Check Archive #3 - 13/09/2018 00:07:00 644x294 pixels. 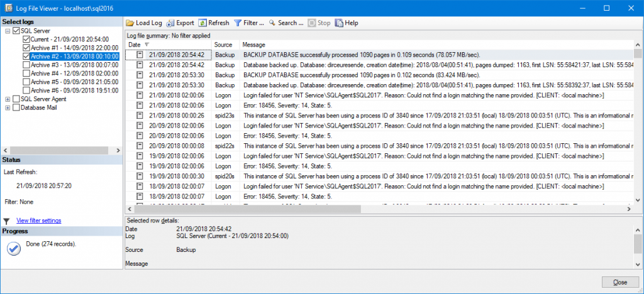[x=26, y=65]
